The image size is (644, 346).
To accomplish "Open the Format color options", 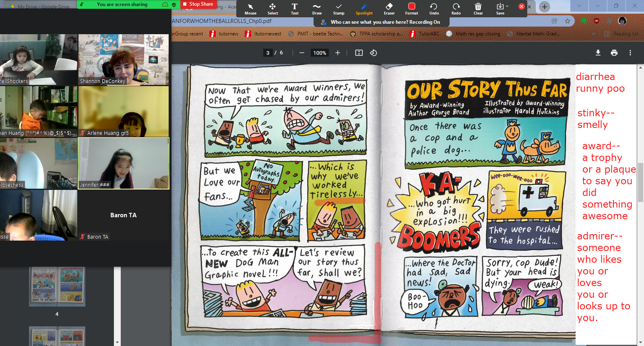I will point(411,8).
